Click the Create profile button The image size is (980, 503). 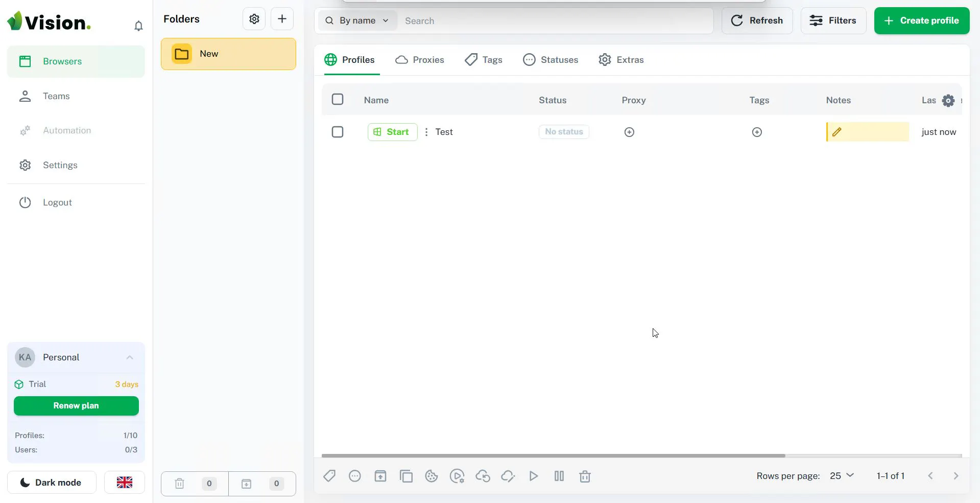tap(922, 20)
